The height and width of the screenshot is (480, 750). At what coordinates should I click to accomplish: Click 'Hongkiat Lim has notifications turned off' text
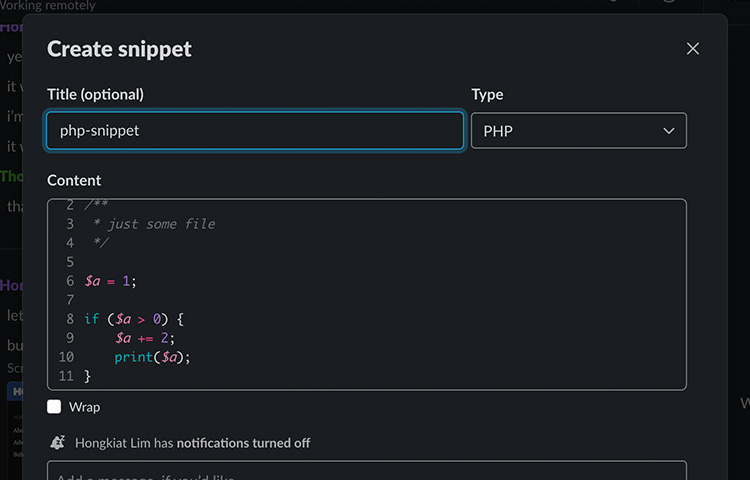tap(192, 443)
